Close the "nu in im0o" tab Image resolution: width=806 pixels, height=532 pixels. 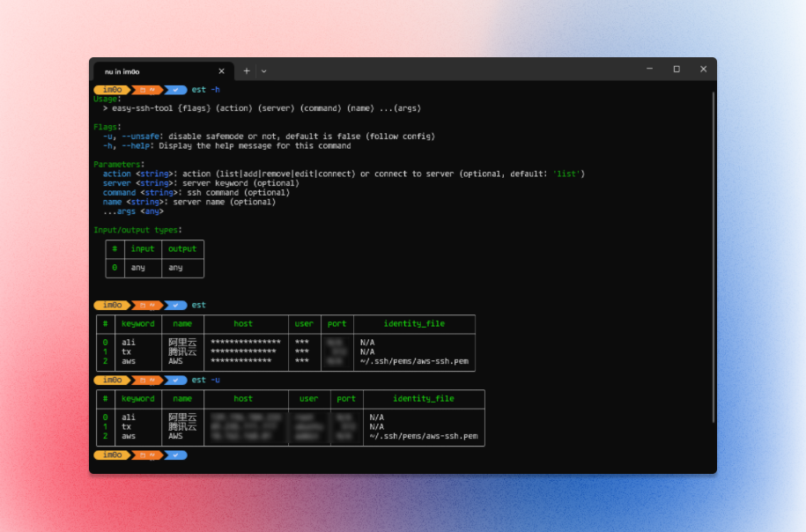pyautogui.click(x=222, y=71)
